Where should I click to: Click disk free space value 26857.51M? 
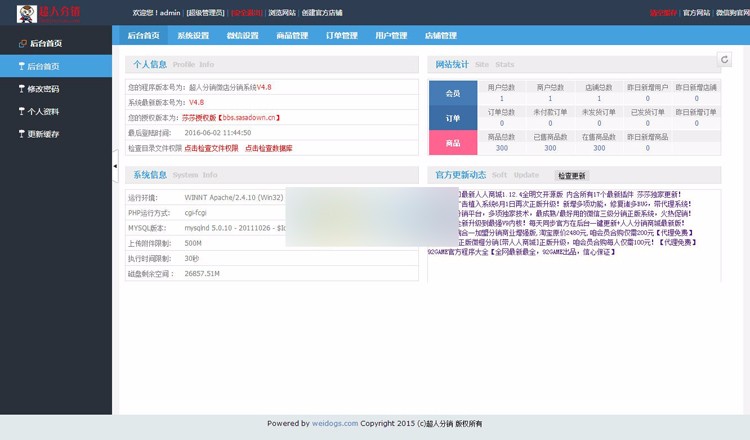tap(202, 274)
